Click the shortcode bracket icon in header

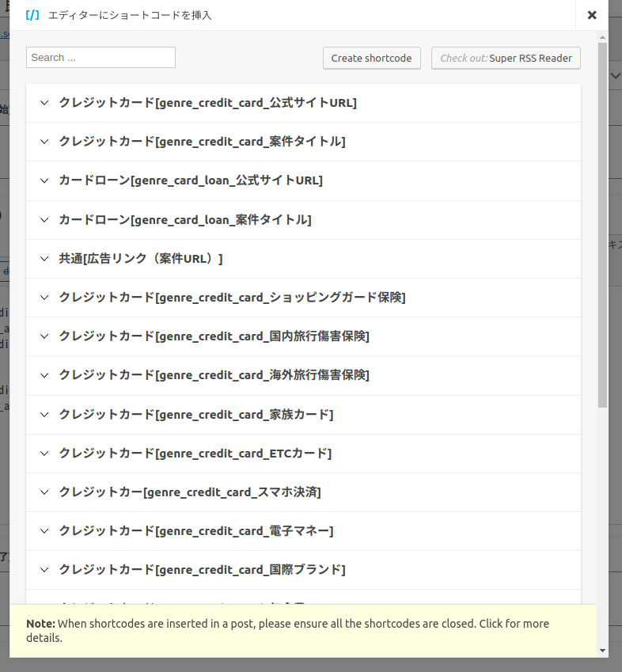coord(32,15)
